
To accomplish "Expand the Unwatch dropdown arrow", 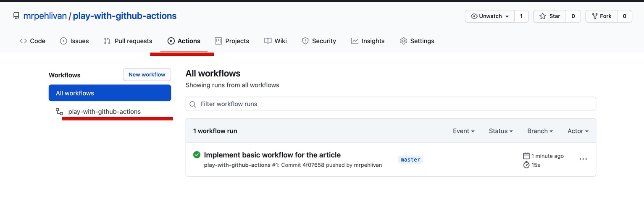I will [507, 16].
